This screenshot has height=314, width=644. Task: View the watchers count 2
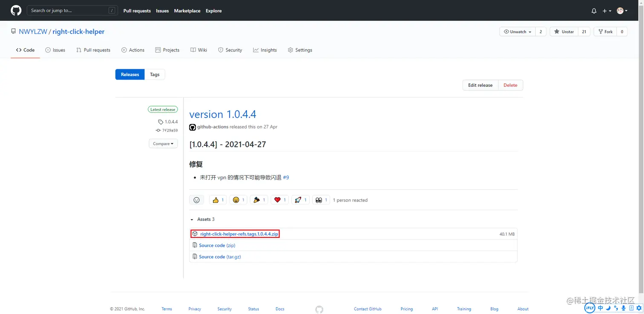coord(541,32)
